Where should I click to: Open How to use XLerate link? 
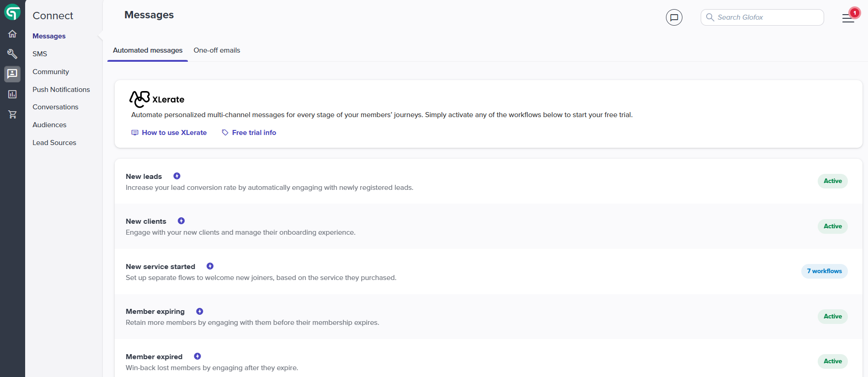click(174, 133)
